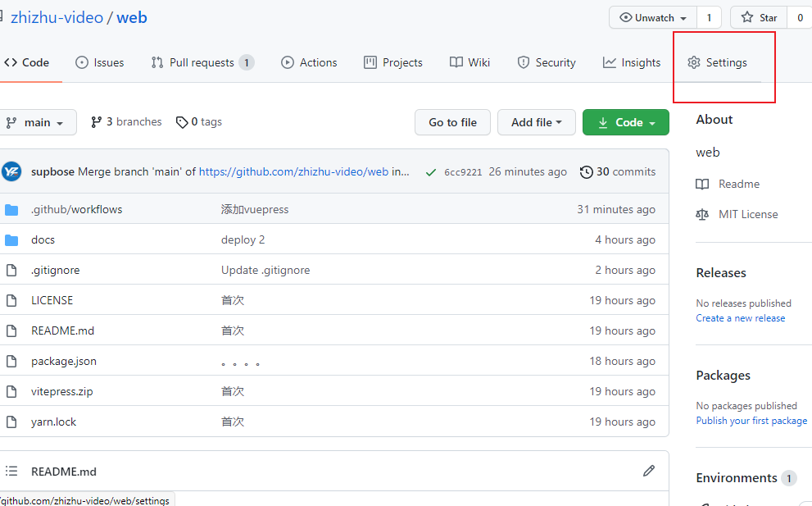Viewport: 812px width, 506px height.
Task: Click Publish your first package
Action: (751, 421)
